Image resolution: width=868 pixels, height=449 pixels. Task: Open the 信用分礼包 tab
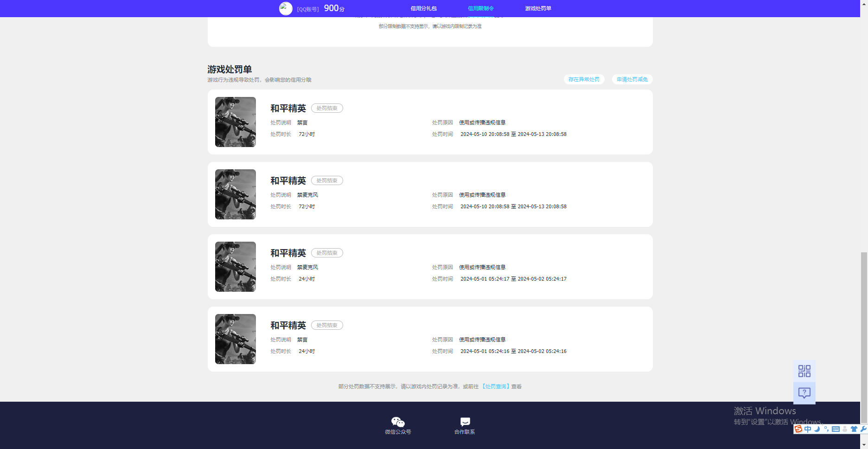pos(423,8)
